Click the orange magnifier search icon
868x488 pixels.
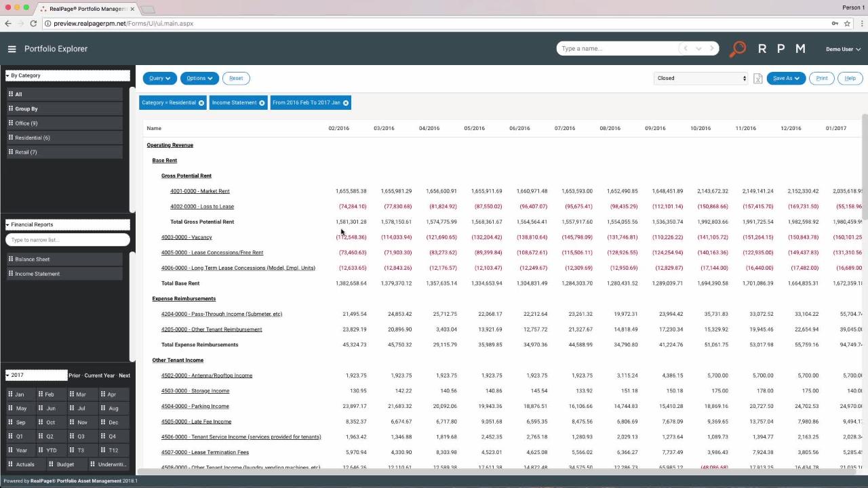(738, 48)
